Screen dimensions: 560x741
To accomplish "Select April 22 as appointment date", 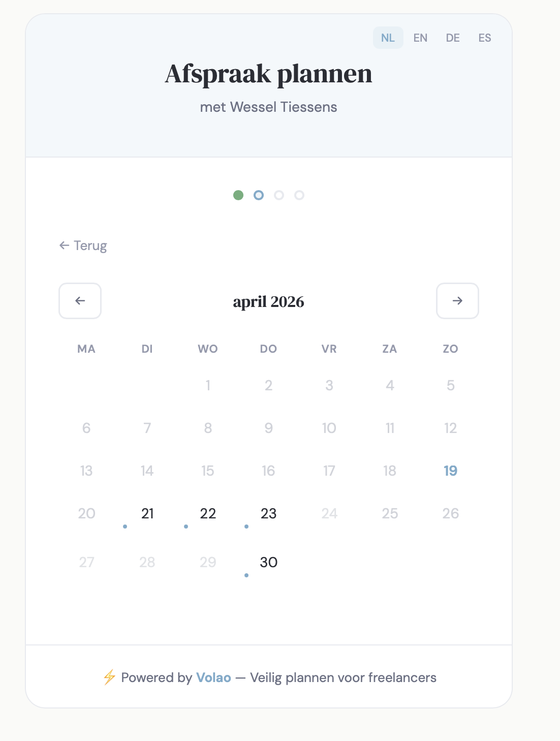I will tap(208, 514).
